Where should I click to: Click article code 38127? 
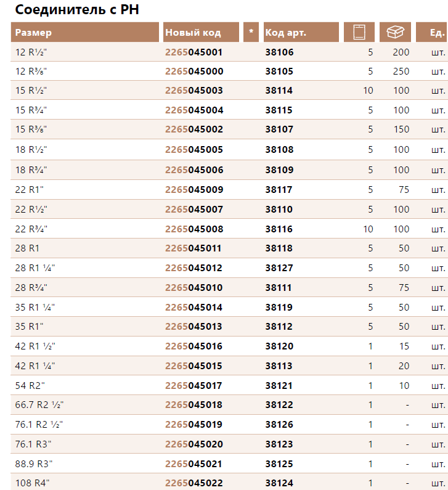279,268
